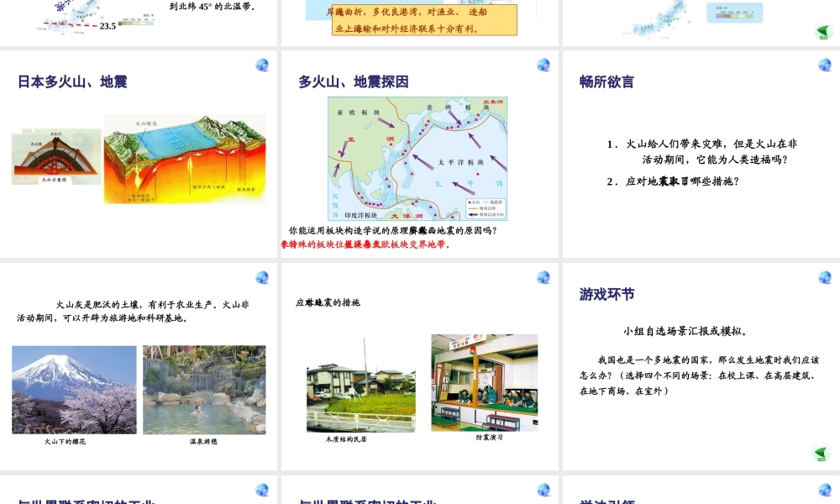
Task: Click the caption 木质结构民居
Action: (x=347, y=439)
